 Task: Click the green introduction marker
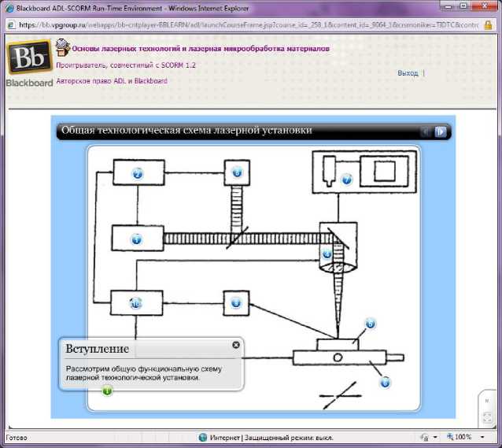pos(107,391)
